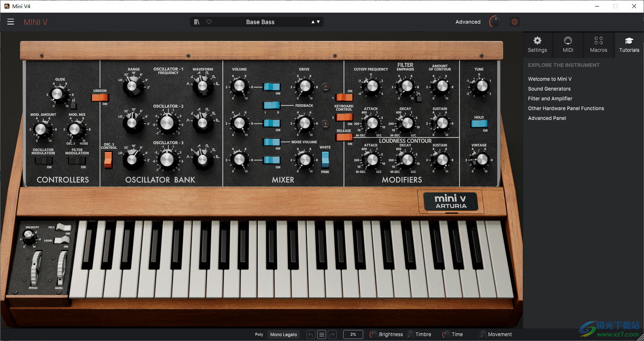
Task: Toggle the Loud. velocity rocker switch
Action: (x=62, y=240)
